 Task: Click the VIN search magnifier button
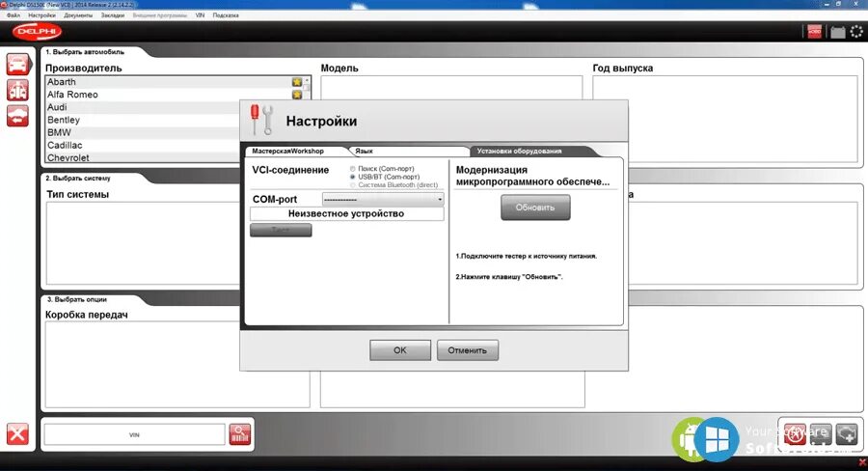click(240, 434)
